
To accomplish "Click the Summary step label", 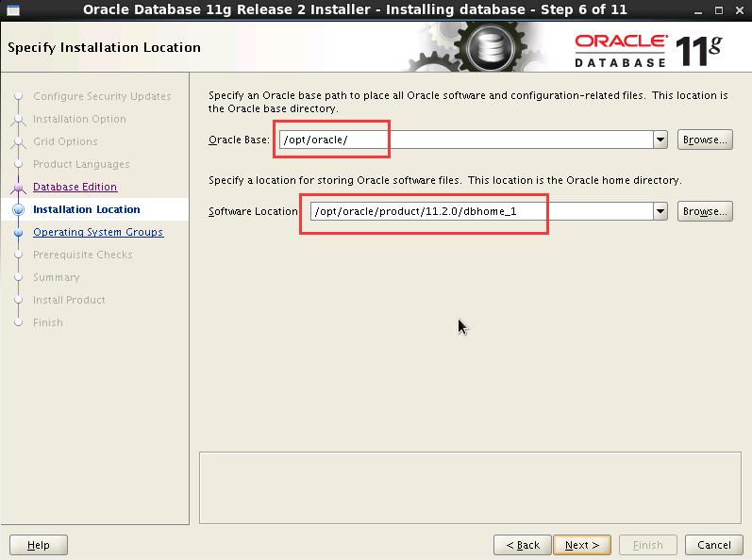I will click(56, 277).
